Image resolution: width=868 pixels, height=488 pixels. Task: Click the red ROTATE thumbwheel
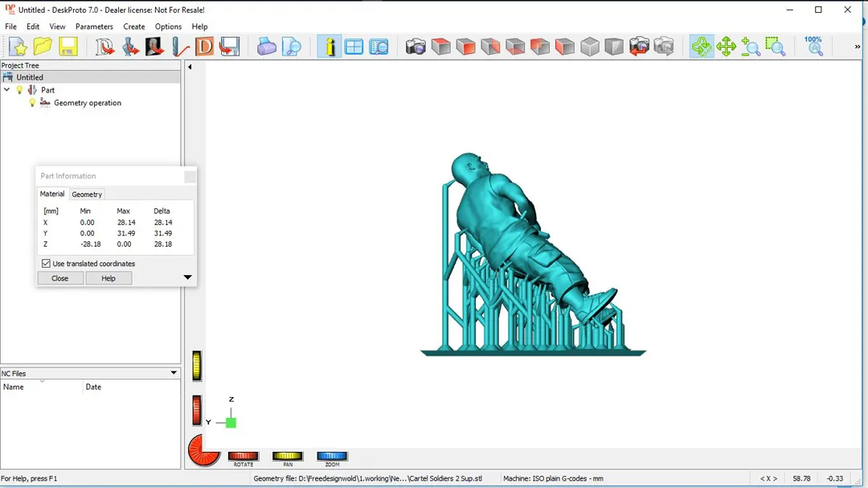click(x=243, y=456)
